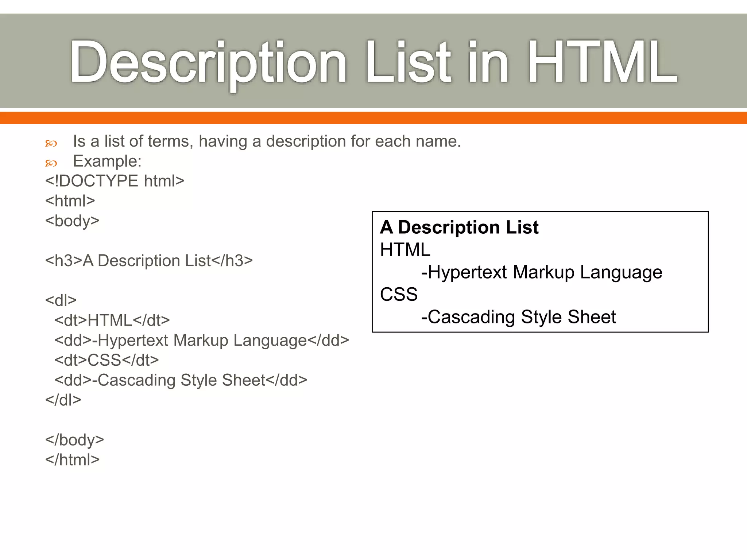Click the bullet symbol beside 'Example:'

tap(51, 163)
